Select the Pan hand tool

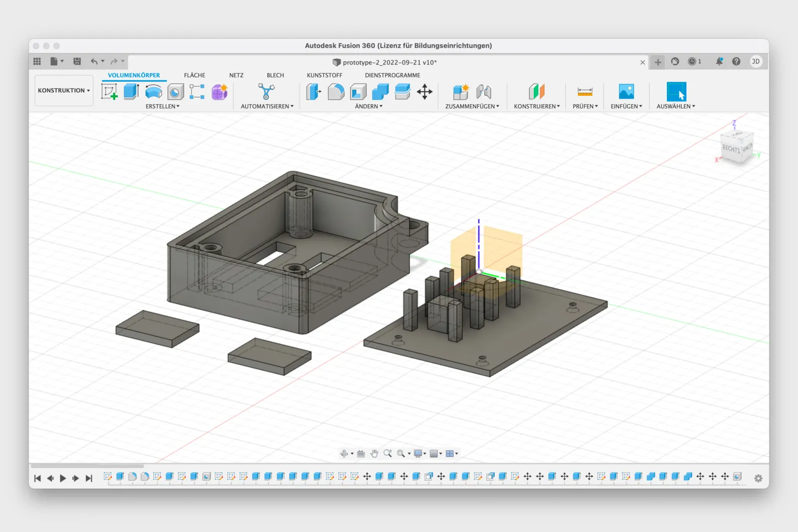pos(374,454)
